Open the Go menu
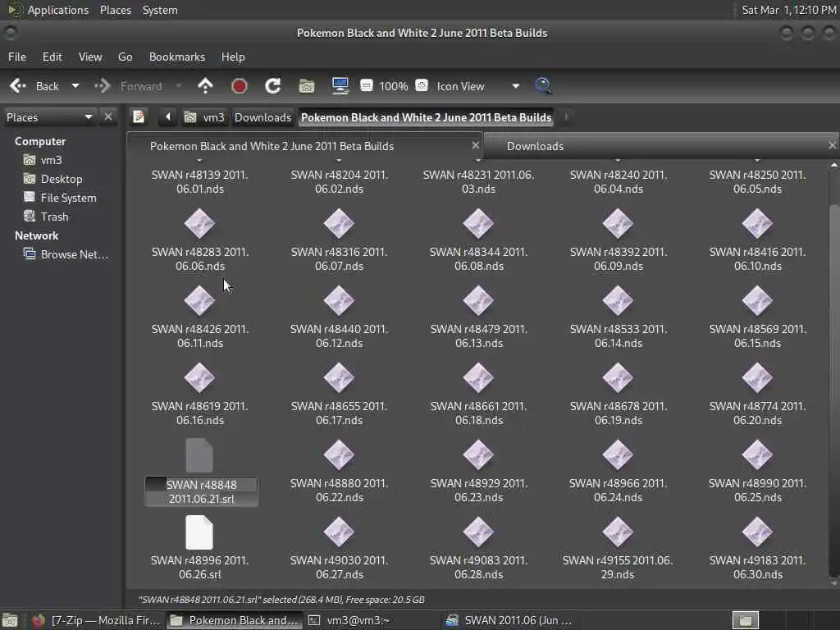Image resolution: width=840 pixels, height=630 pixels. [126, 57]
